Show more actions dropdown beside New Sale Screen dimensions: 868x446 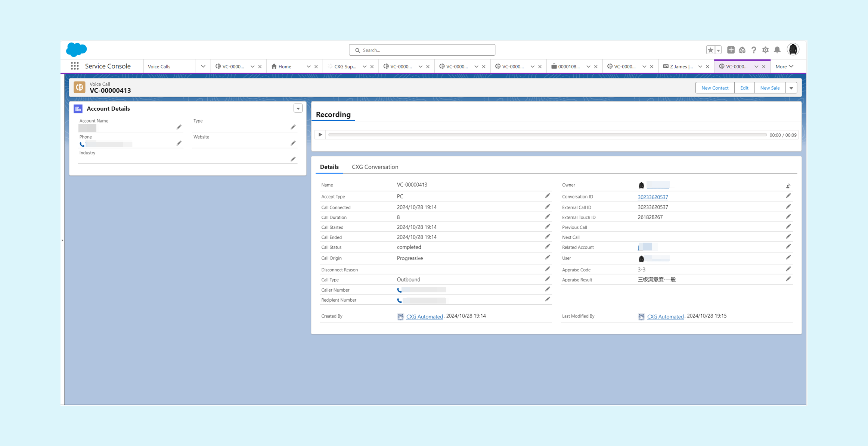(791, 88)
